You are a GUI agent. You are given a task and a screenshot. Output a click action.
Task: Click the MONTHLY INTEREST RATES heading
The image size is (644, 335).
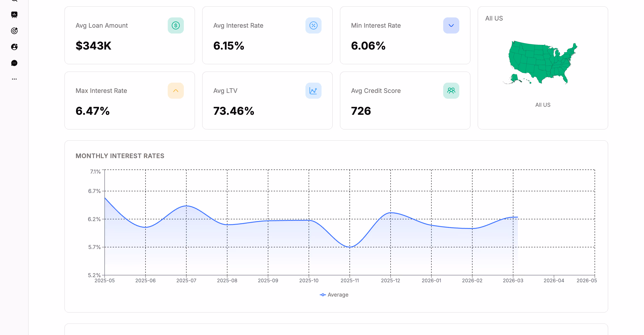(x=120, y=156)
